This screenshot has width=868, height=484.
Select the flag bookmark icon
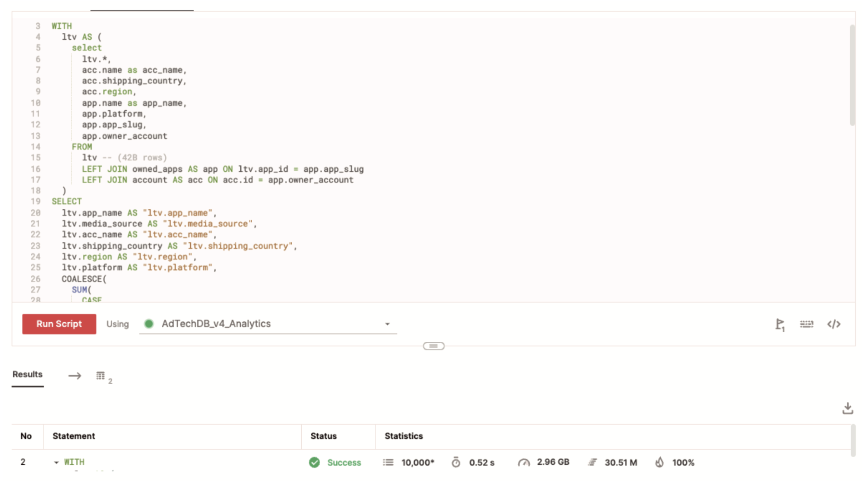(780, 324)
